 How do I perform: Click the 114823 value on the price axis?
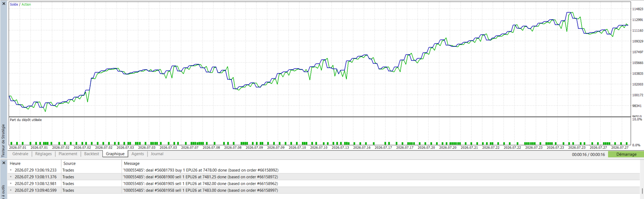coord(638,9)
